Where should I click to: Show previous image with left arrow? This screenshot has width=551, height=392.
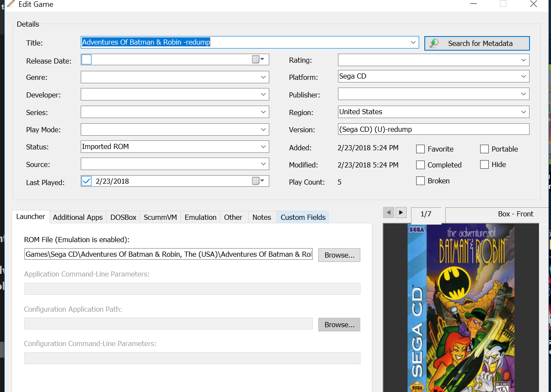pos(388,212)
